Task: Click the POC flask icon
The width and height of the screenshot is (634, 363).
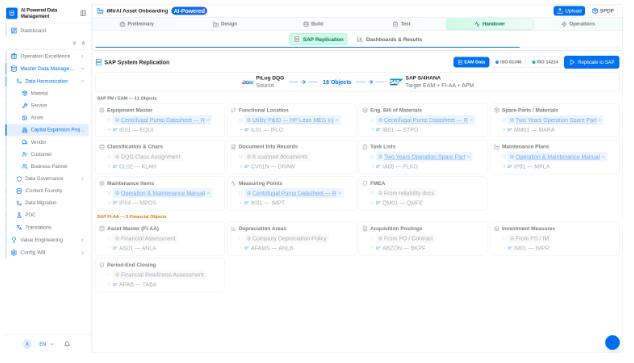Action: 19,215
